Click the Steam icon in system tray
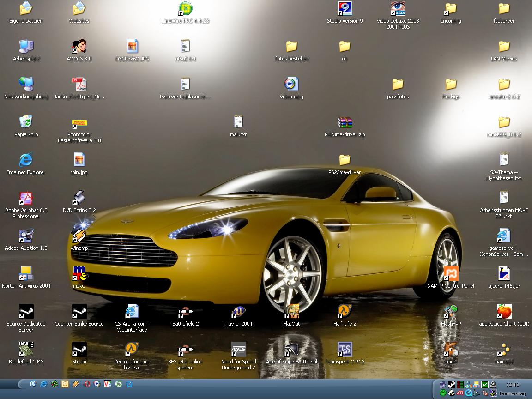Image resolution: width=532 pixels, height=399 pixels. pos(452,384)
